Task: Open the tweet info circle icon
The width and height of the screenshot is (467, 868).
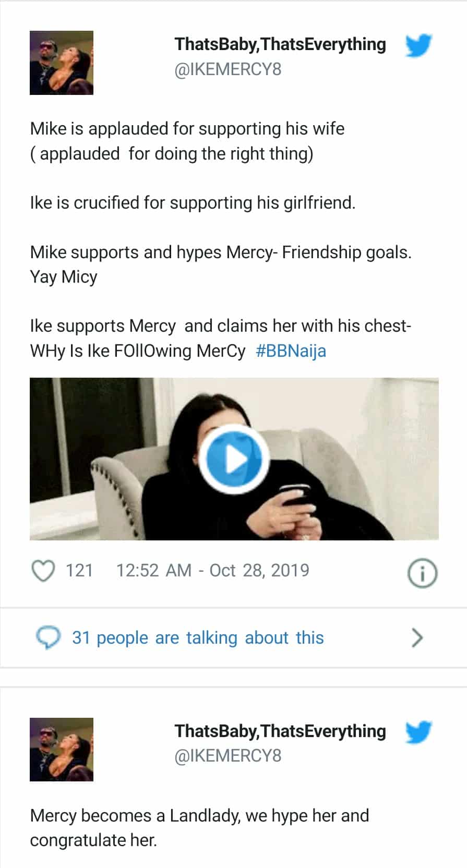Action: coord(422,574)
